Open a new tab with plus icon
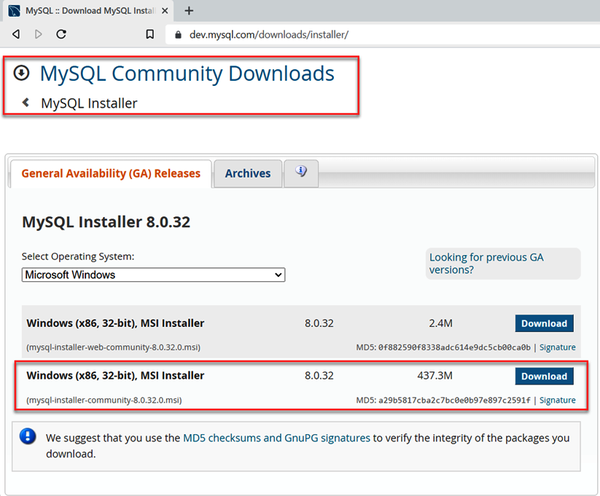600x496 pixels. (x=189, y=11)
